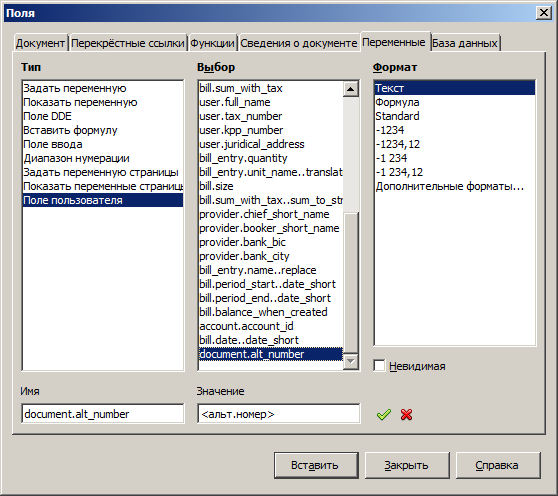Image resolution: width=558 pixels, height=496 pixels.
Task: Select user.juridical_address entry
Action: [x=271, y=144]
